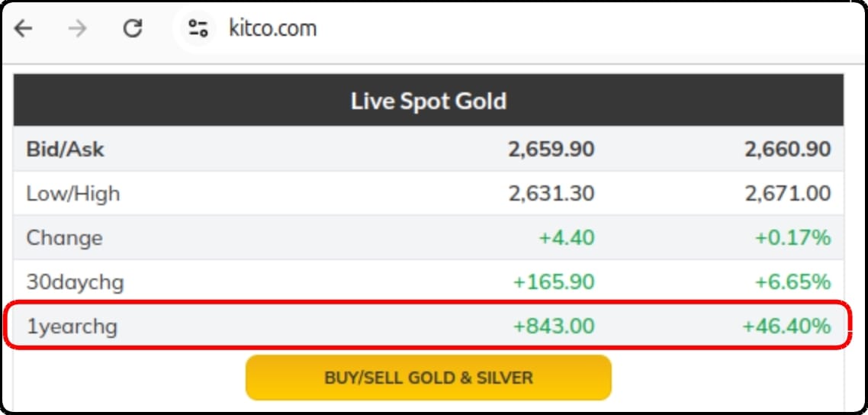Select the Bid/Ask row label
The width and height of the screenshot is (868, 415).
[x=65, y=150]
